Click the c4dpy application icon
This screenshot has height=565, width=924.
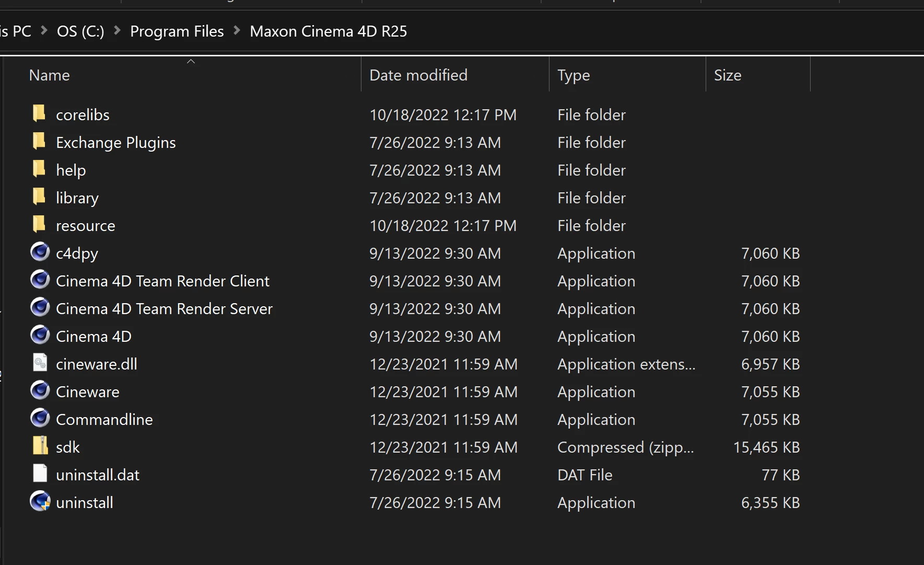[40, 252]
